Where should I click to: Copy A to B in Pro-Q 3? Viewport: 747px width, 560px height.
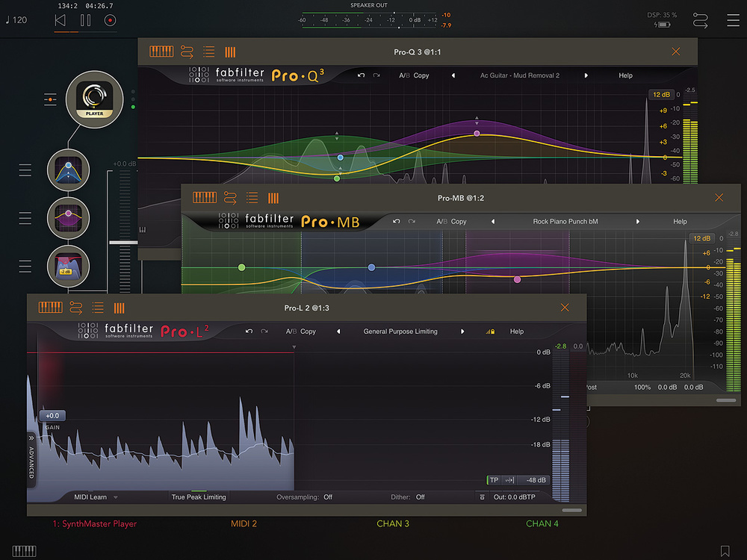(x=421, y=75)
